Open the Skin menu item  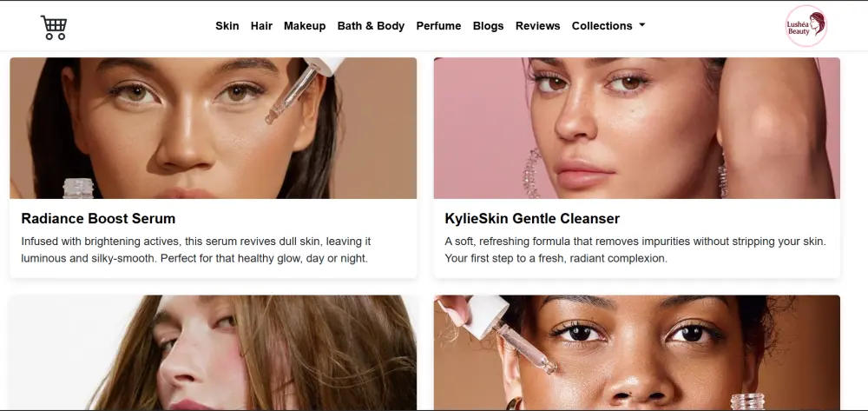[227, 26]
